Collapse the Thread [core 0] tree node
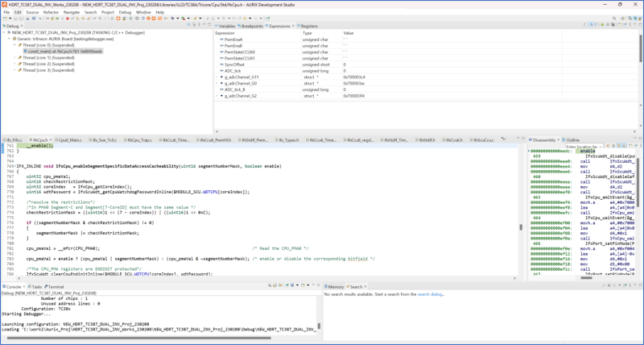The image size is (644, 345). [13, 44]
